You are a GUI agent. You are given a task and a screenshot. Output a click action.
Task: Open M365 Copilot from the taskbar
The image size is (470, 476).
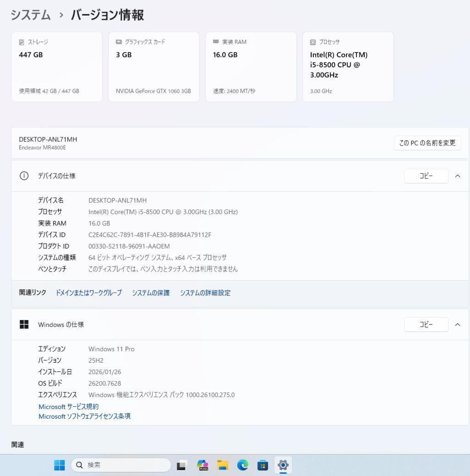pos(202,465)
